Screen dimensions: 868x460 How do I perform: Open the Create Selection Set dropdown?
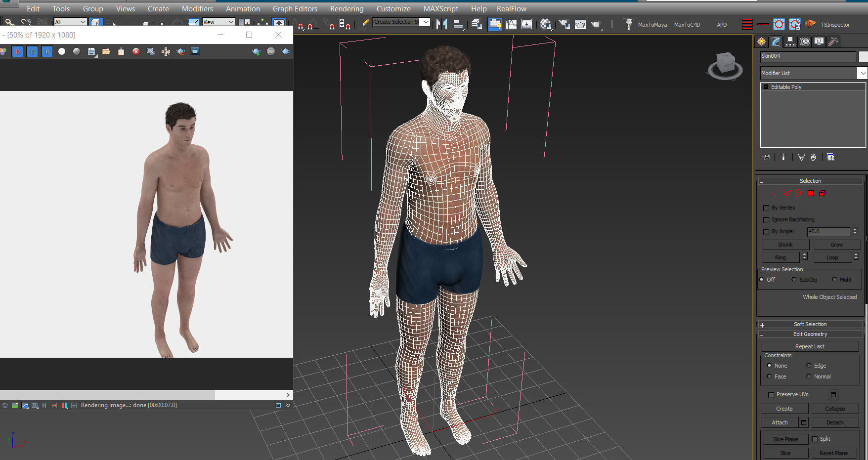401,22
